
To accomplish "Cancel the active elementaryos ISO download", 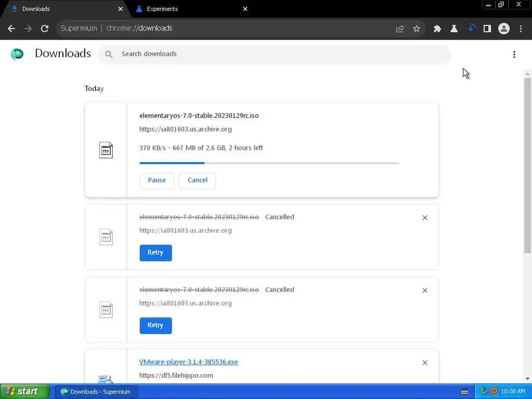I will [x=197, y=180].
